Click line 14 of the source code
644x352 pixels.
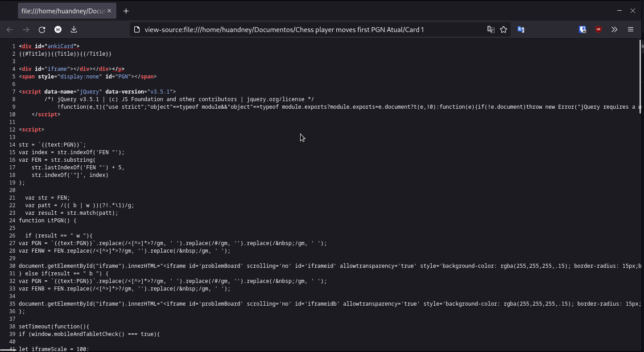tap(54, 144)
